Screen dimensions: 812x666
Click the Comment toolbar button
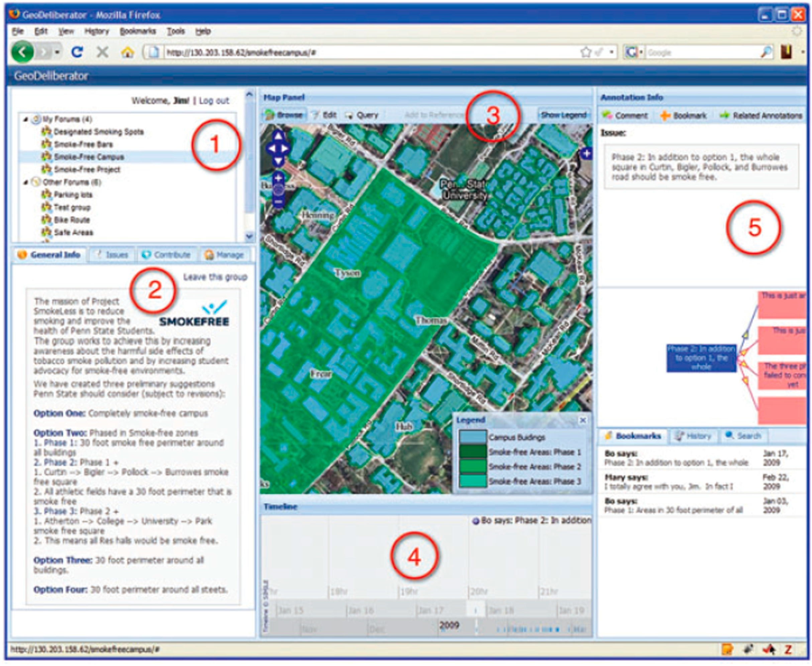coord(625,115)
